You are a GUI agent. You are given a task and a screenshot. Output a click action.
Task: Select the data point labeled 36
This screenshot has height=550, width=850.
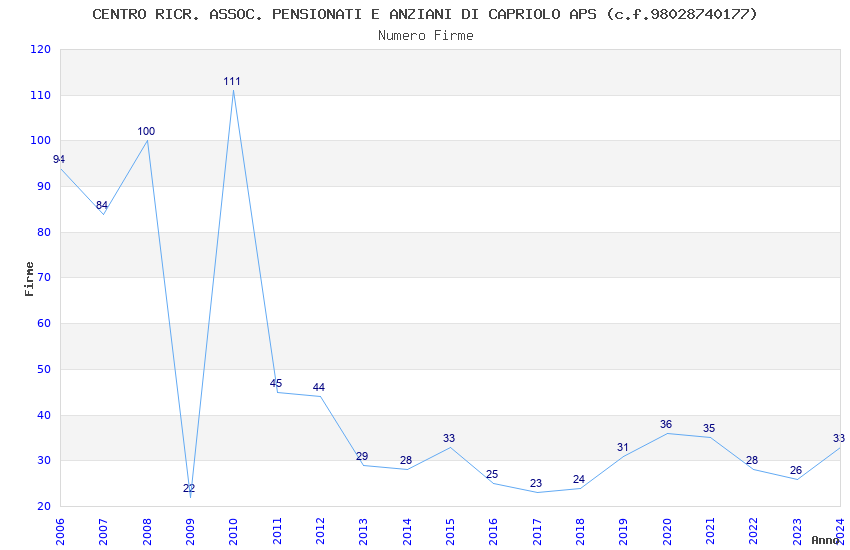(x=666, y=425)
